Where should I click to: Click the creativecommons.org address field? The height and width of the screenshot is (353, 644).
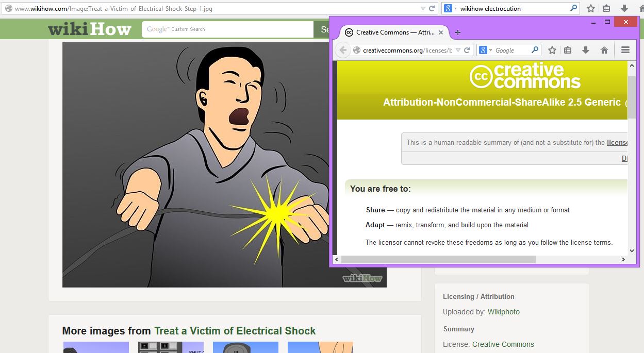tap(407, 50)
